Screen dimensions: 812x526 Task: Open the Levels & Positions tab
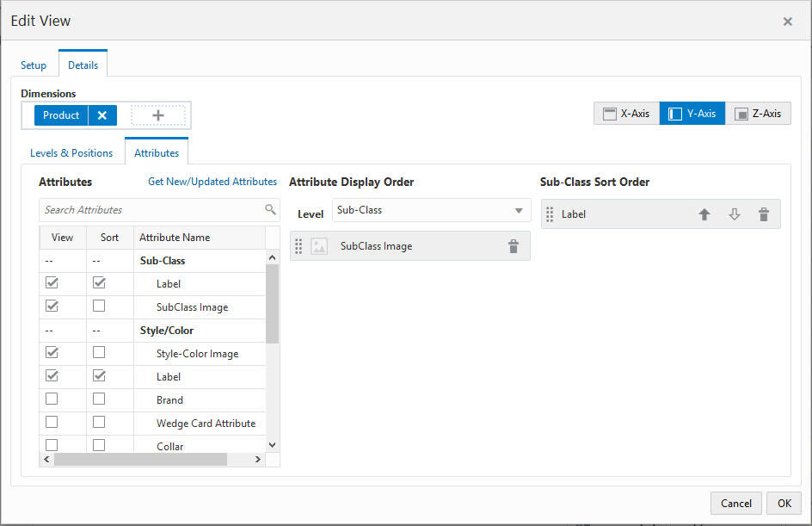(x=71, y=152)
